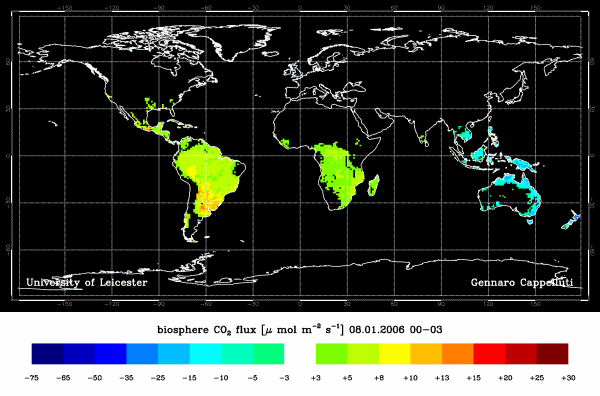Click the bright red swatch between +15 and +20
The width and height of the screenshot is (600, 396).
pos(489,354)
